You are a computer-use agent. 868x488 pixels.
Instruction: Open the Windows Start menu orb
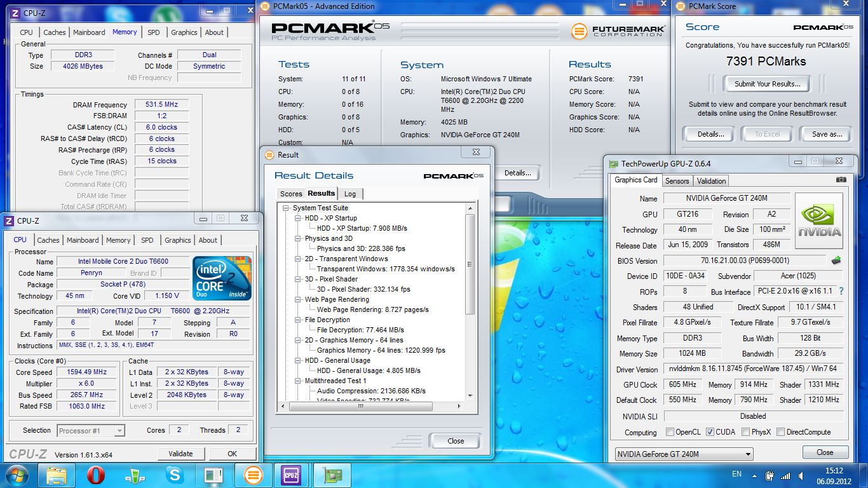point(17,475)
